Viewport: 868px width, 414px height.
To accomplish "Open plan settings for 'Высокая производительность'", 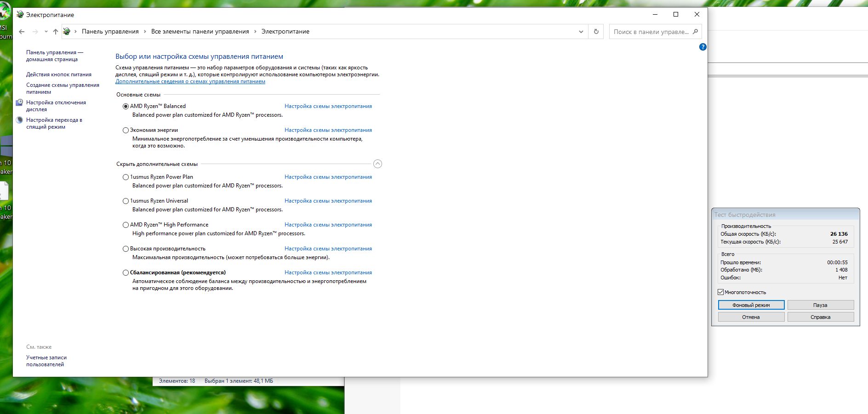I will (328, 249).
